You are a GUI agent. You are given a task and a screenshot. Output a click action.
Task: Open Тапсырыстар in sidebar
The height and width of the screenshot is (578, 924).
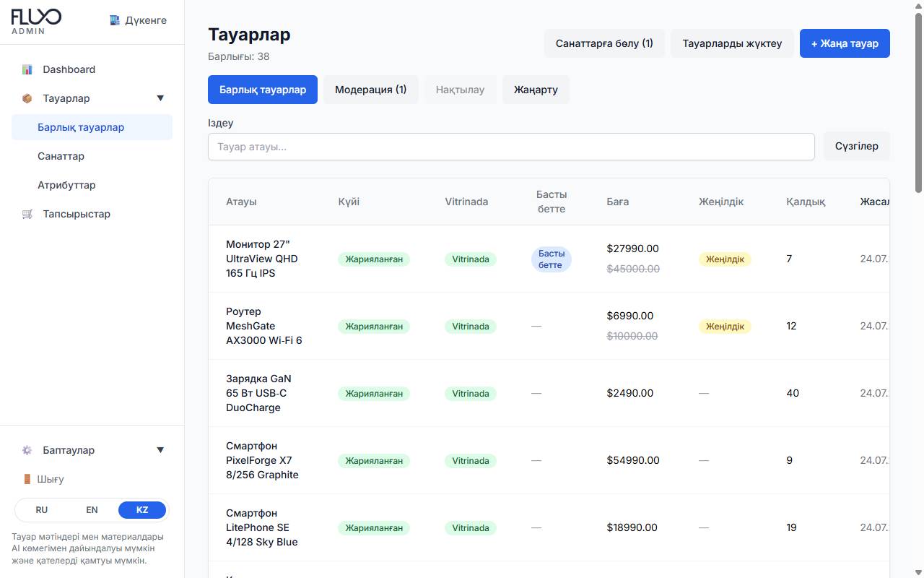(x=92, y=214)
